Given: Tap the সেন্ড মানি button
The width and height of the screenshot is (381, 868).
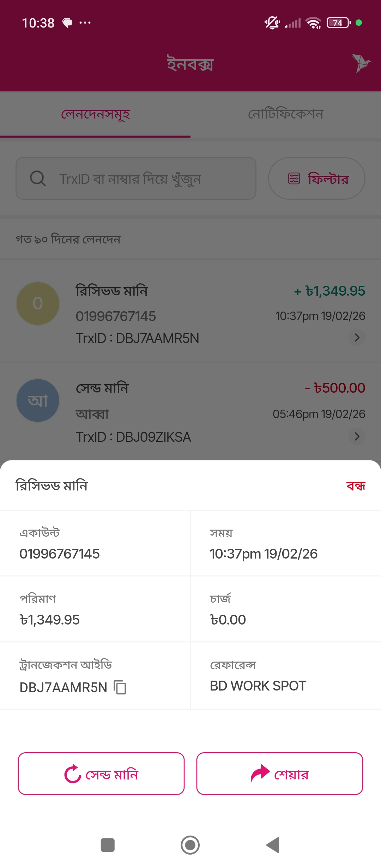Looking at the screenshot, I should [x=101, y=773].
